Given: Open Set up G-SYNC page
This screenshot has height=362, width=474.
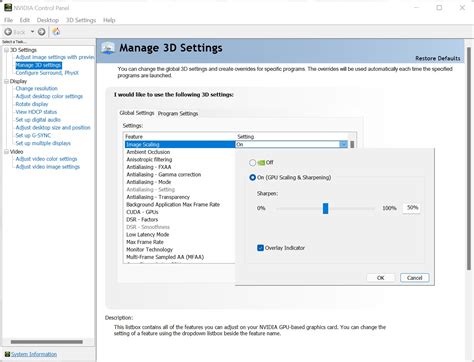Looking at the screenshot, I should point(33,135).
